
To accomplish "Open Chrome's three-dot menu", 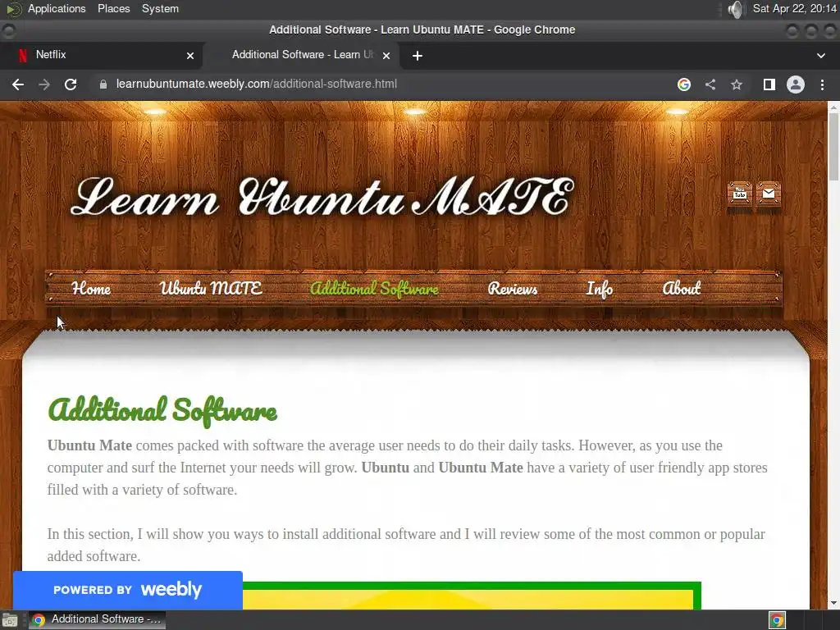I will tap(822, 84).
